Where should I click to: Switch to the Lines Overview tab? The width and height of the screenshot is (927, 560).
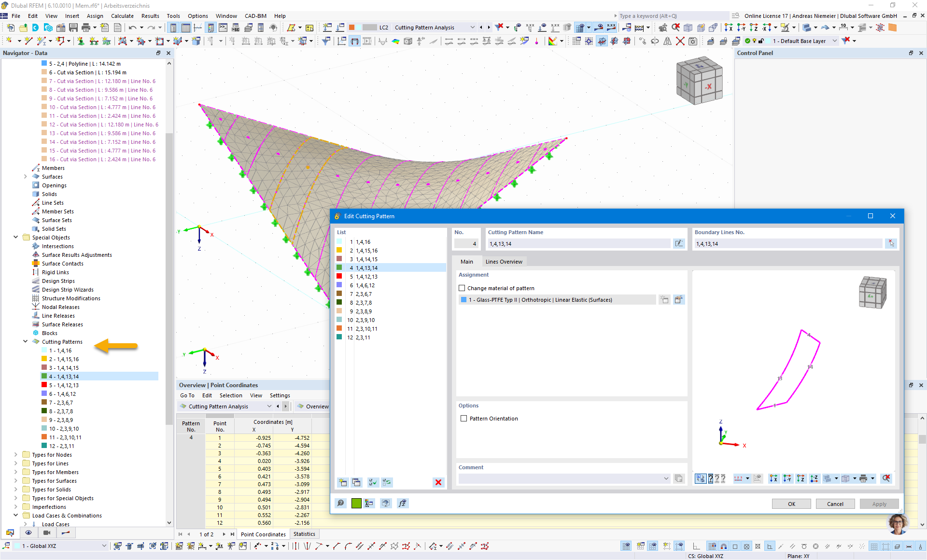point(504,261)
